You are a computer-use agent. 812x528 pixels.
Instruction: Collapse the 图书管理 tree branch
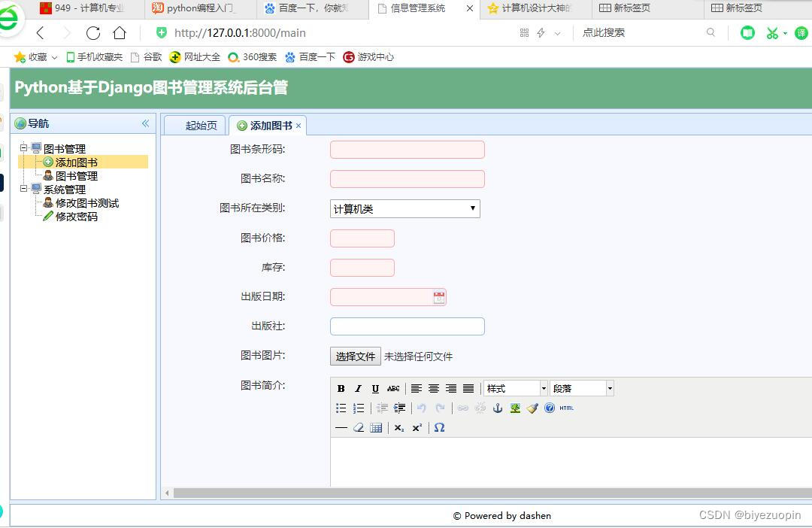[23, 148]
